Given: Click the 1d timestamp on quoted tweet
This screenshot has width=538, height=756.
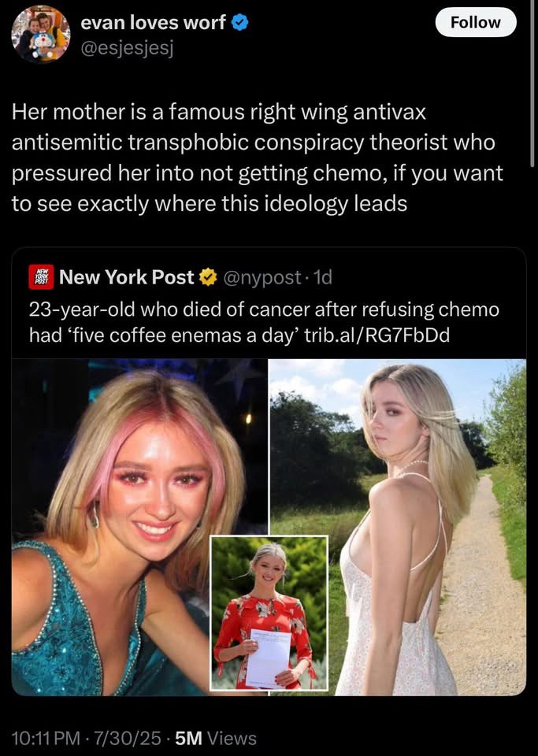Looking at the screenshot, I should [x=322, y=277].
